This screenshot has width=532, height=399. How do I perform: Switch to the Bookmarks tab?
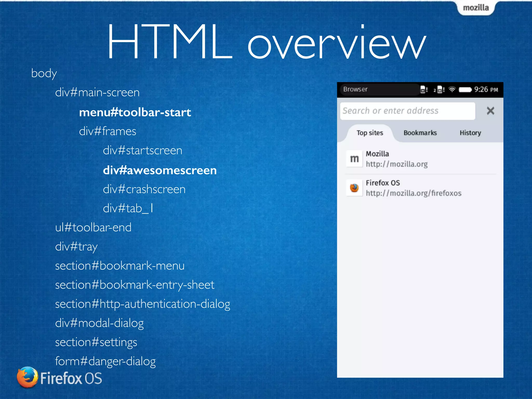[x=420, y=133]
